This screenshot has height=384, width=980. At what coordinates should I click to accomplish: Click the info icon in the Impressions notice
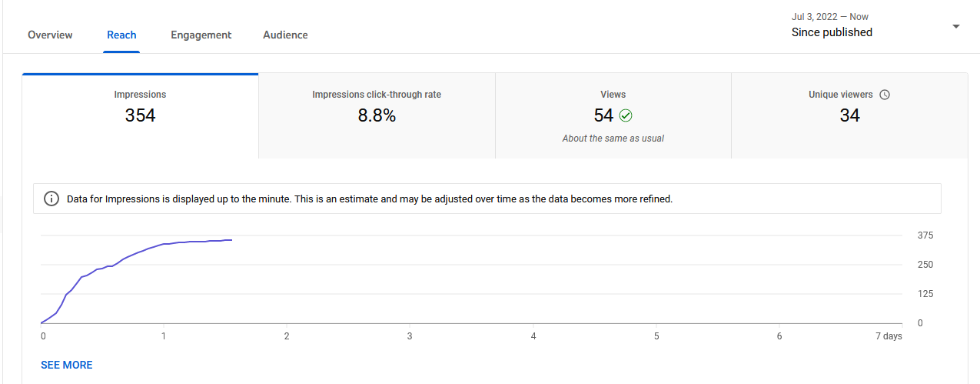(51, 199)
